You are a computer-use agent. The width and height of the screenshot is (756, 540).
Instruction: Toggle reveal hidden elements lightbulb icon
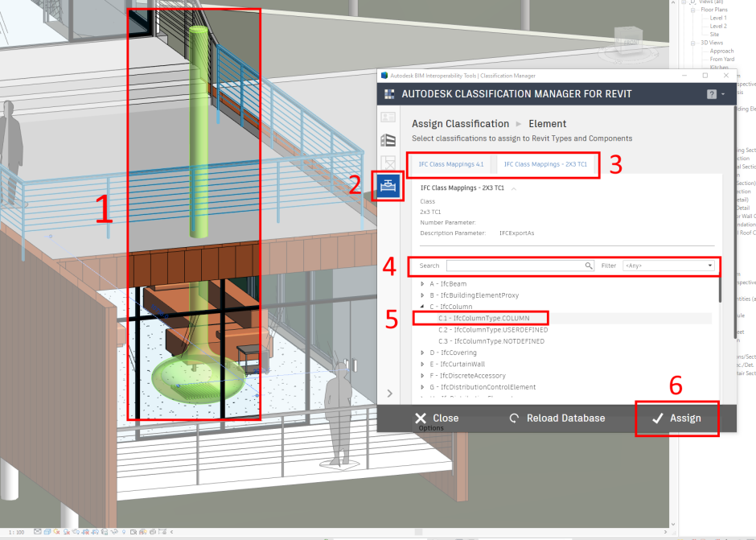(124, 531)
